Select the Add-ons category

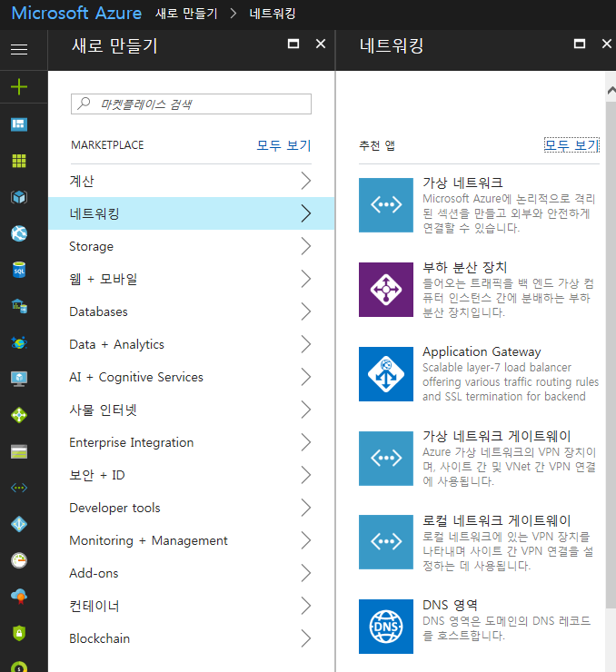click(191, 573)
